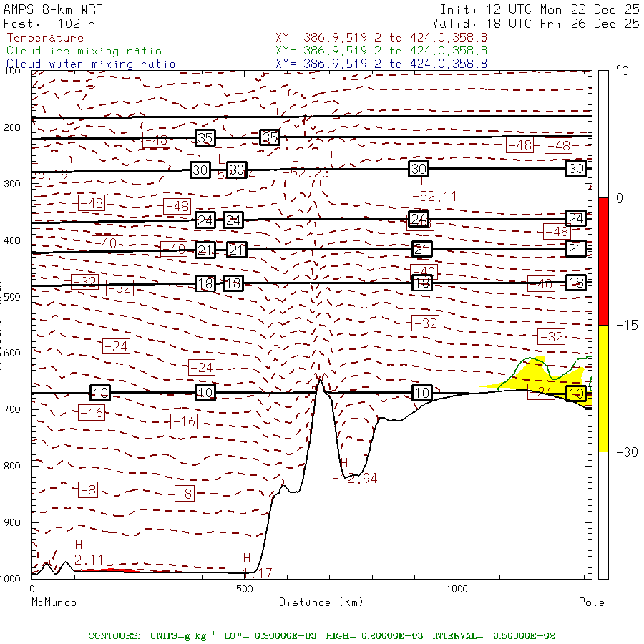Click the red 0 to -15 colorbar segment
Image resolution: width=644 pixels, height=644 pixels.
603,261
